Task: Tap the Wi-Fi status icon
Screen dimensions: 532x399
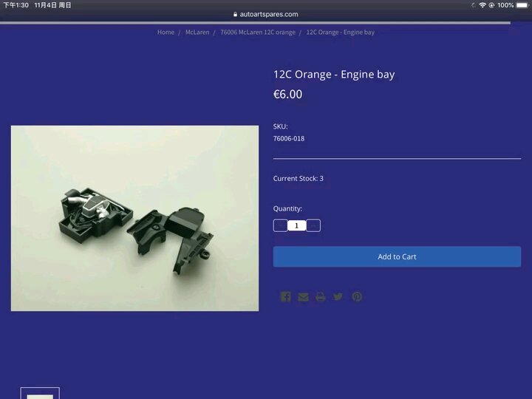Action: pyautogui.click(x=482, y=5)
